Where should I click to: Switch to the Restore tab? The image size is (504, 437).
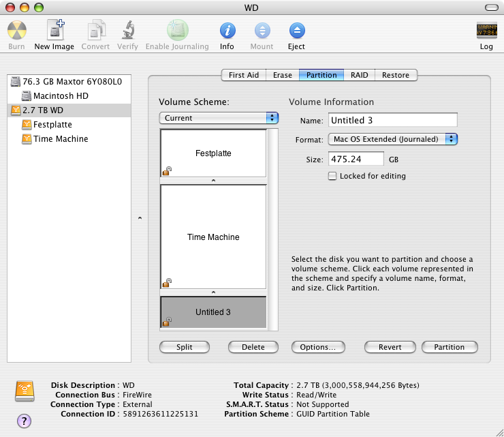396,75
